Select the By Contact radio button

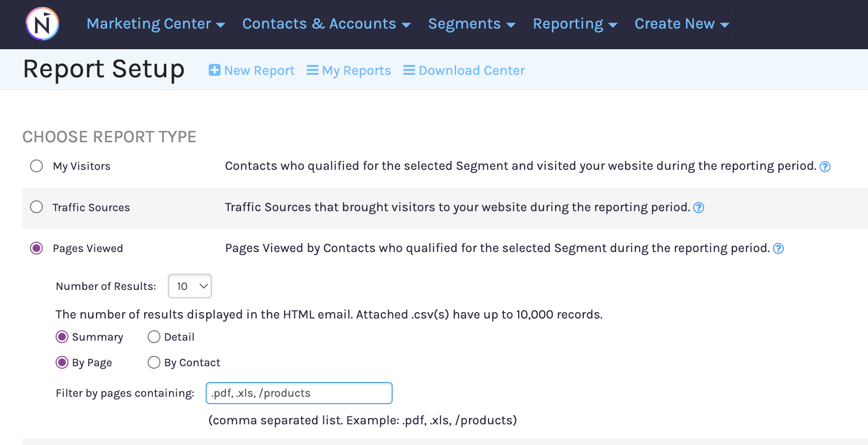click(x=154, y=363)
